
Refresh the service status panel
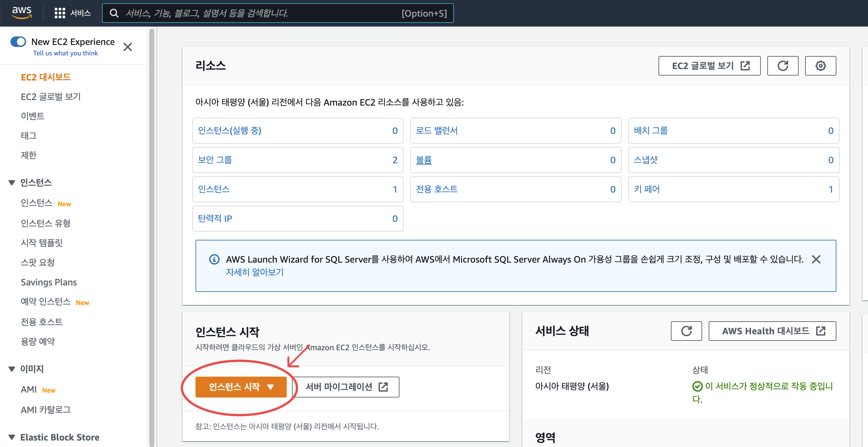click(686, 331)
